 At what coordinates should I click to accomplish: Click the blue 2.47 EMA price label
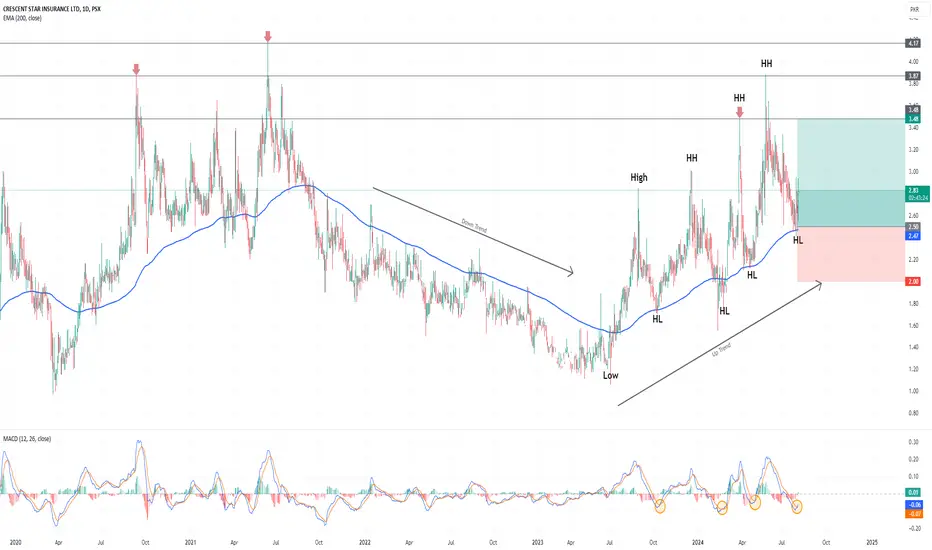pyautogui.click(x=913, y=236)
